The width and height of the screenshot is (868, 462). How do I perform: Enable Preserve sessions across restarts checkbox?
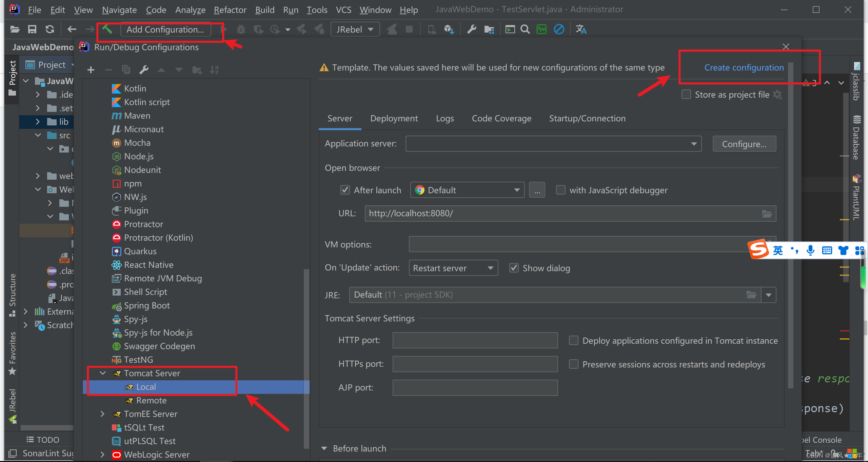[x=574, y=364]
